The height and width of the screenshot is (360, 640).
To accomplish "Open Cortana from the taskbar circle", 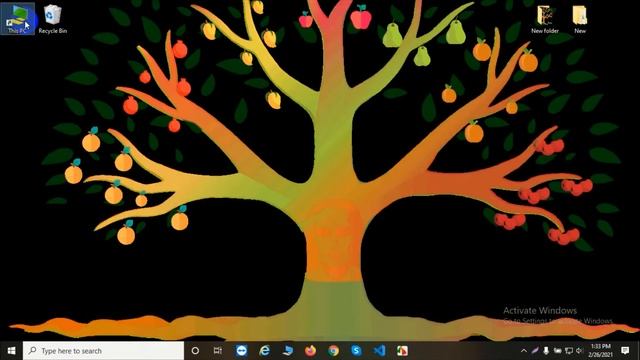I will coord(195,351).
